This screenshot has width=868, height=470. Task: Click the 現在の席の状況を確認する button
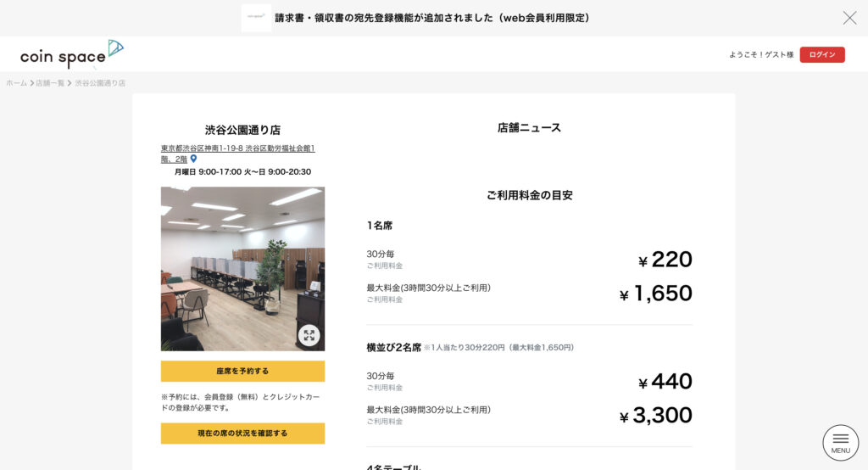pos(242,434)
